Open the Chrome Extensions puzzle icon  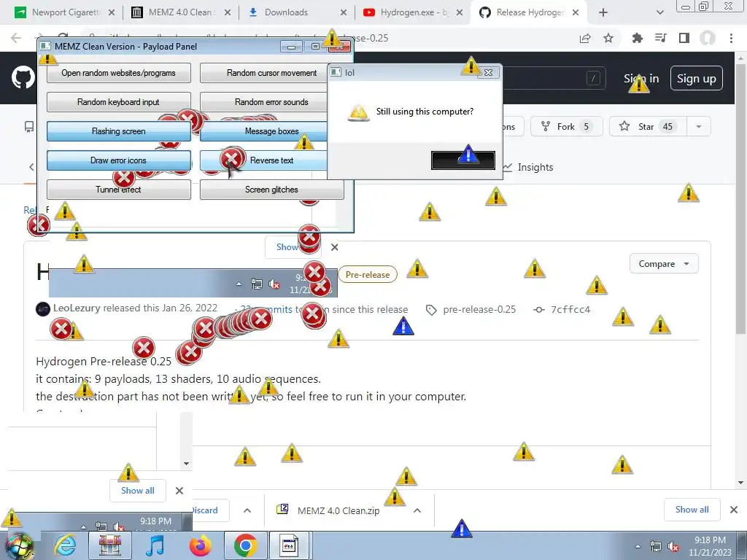(637, 38)
